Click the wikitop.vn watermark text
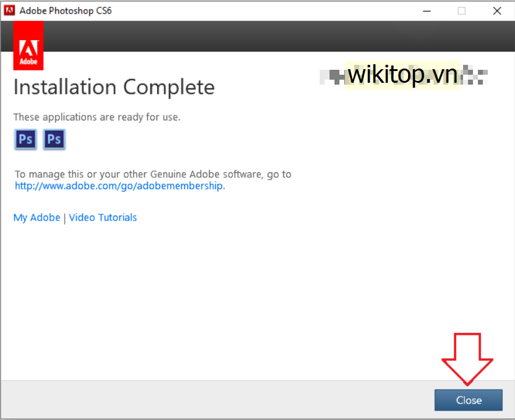This screenshot has width=515, height=420. (402, 75)
